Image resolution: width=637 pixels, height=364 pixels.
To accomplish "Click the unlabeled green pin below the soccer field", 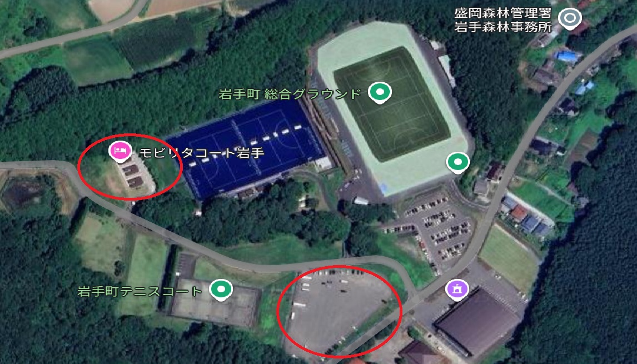I will tap(458, 163).
